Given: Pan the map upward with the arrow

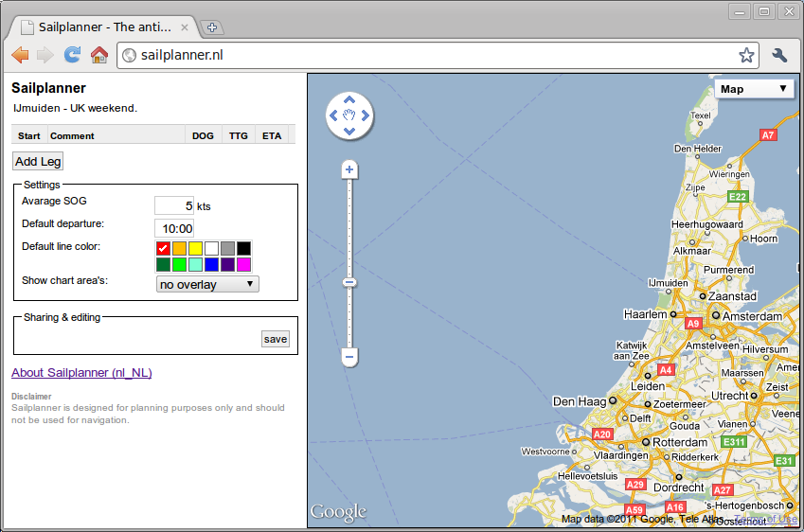Looking at the screenshot, I should tap(349, 99).
